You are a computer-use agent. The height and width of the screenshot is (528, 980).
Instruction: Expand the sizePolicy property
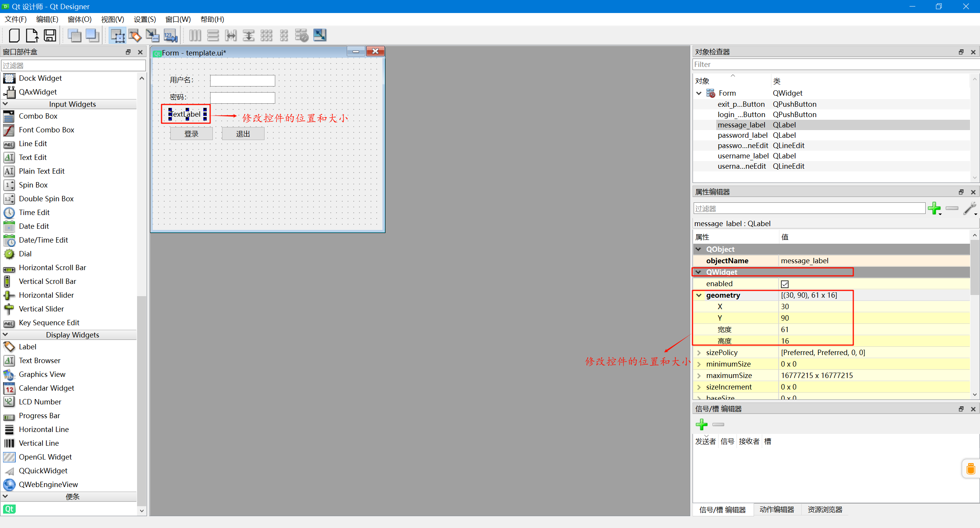(699, 353)
